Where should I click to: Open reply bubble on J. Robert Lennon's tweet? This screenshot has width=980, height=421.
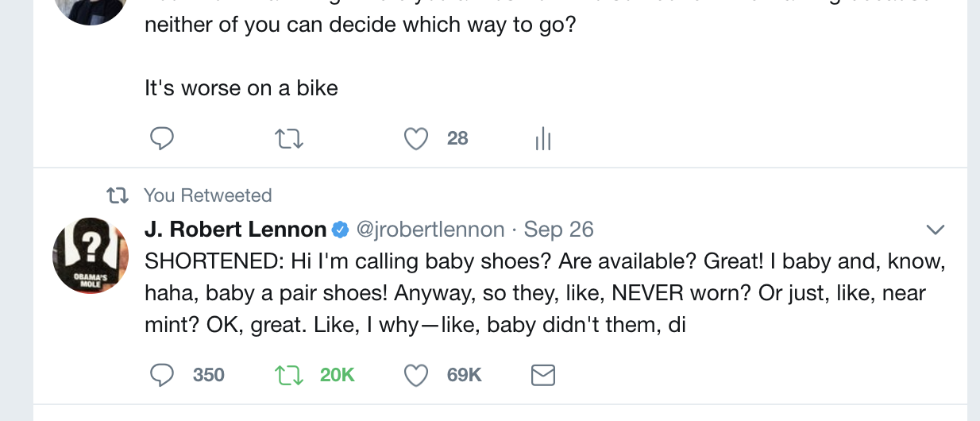point(162,375)
